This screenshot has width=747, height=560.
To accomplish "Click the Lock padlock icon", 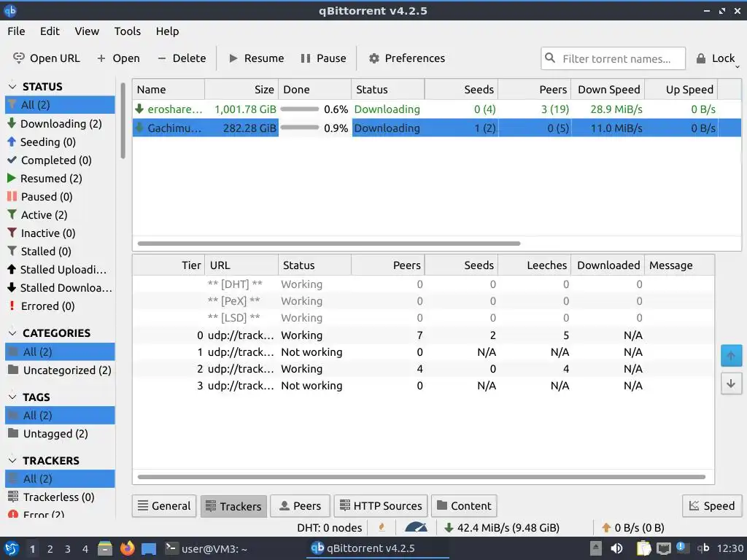I will pos(701,58).
